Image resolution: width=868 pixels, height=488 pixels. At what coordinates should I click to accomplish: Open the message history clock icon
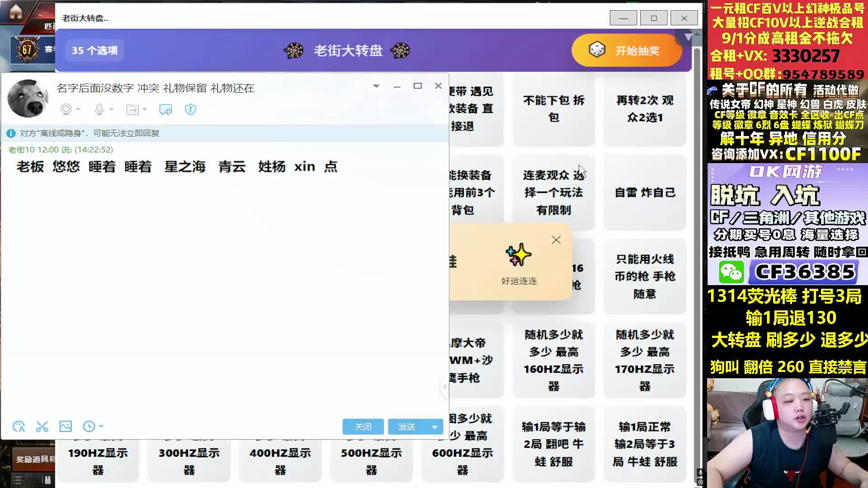[89, 427]
